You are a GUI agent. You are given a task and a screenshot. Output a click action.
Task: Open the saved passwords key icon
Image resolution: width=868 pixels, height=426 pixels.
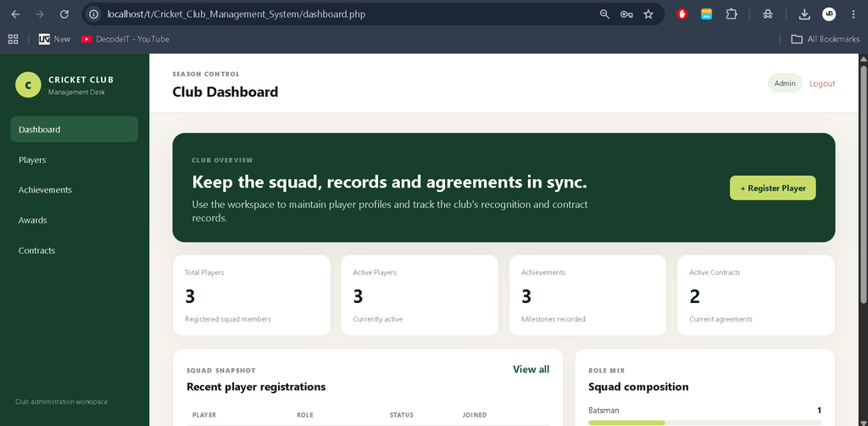[x=626, y=14]
